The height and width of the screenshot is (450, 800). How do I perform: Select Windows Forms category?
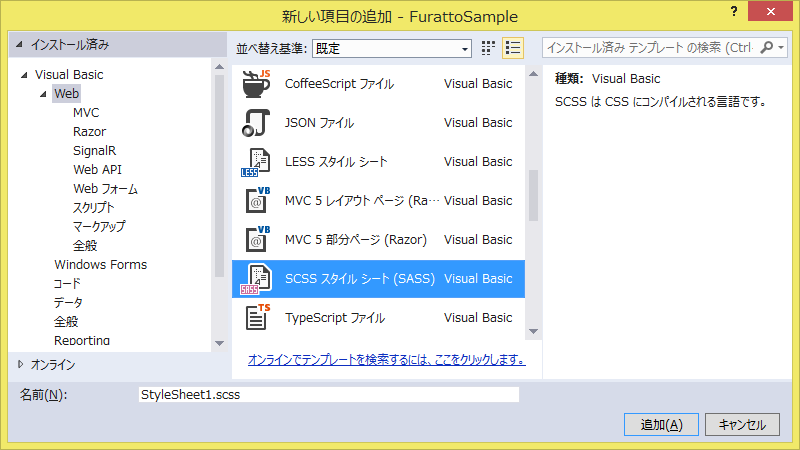point(100,265)
